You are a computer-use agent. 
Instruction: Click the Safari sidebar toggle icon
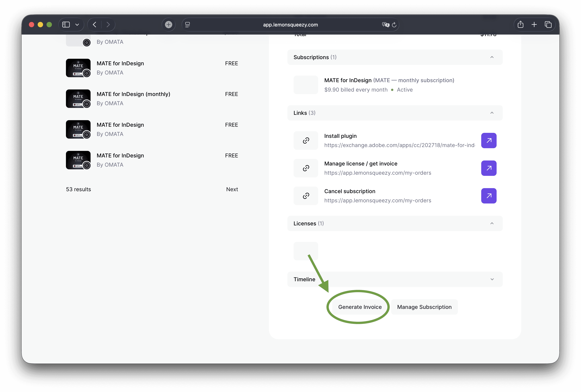pyautogui.click(x=66, y=24)
